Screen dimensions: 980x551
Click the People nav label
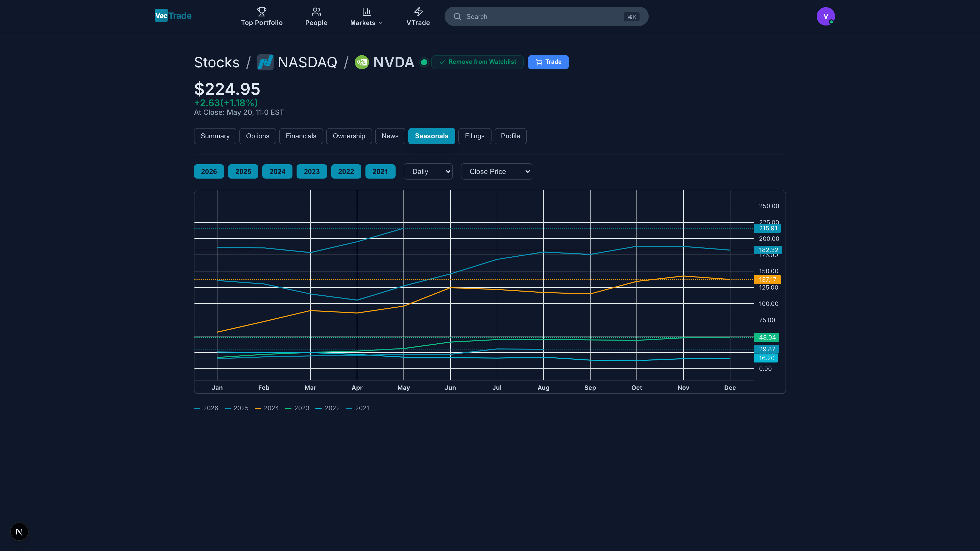pos(316,23)
